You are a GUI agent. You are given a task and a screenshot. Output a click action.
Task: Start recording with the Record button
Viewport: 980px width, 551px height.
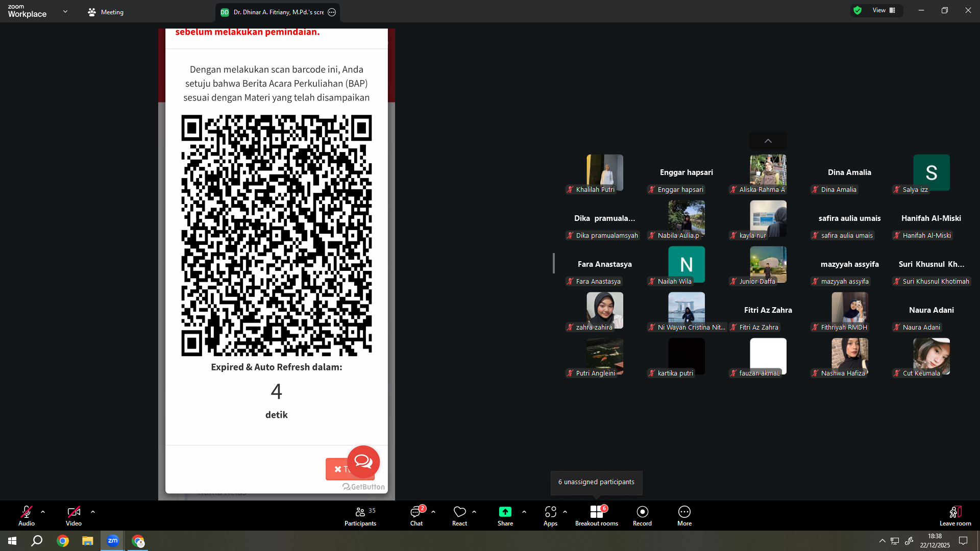[x=642, y=515]
